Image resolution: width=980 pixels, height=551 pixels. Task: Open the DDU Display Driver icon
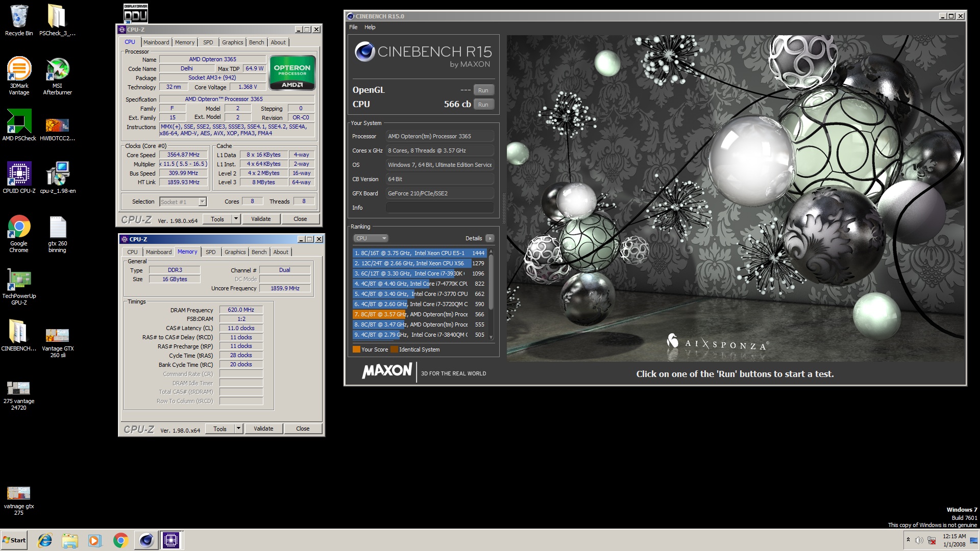(135, 13)
